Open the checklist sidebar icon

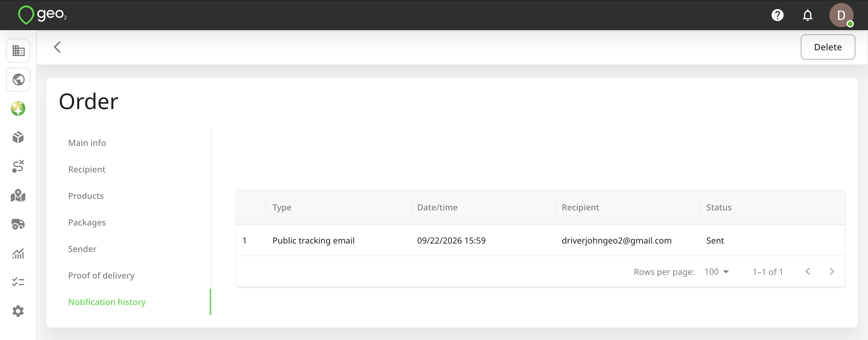[18, 282]
